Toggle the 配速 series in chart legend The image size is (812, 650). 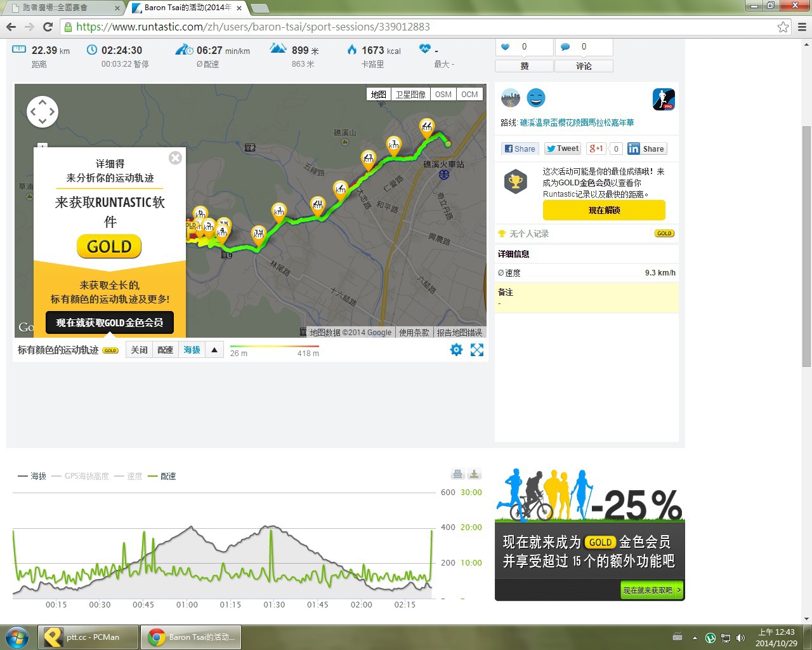tap(161, 476)
